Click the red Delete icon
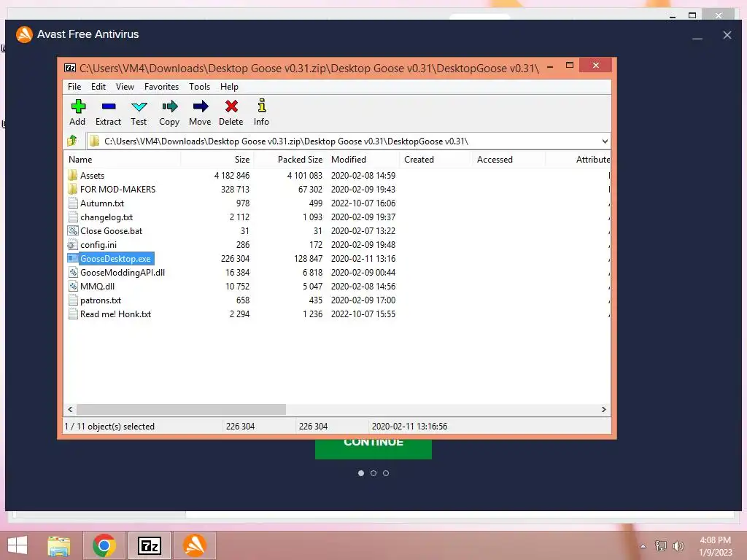Viewport: 747px width, 560px height. 231,106
